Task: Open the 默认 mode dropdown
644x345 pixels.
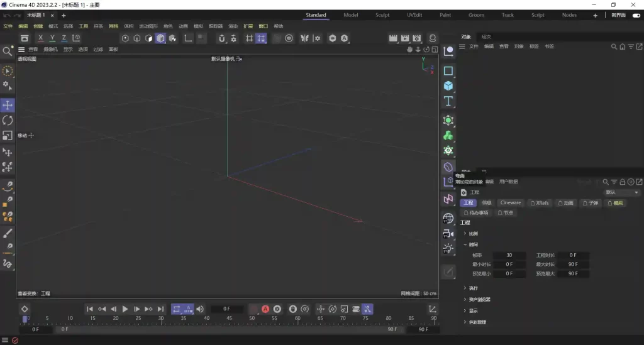Action: click(x=622, y=192)
